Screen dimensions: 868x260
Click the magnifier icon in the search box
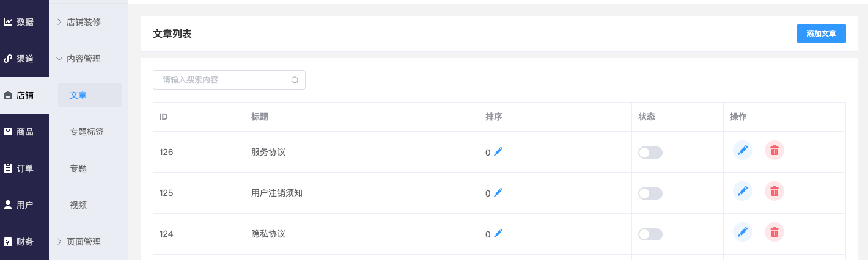coord(295,80)
